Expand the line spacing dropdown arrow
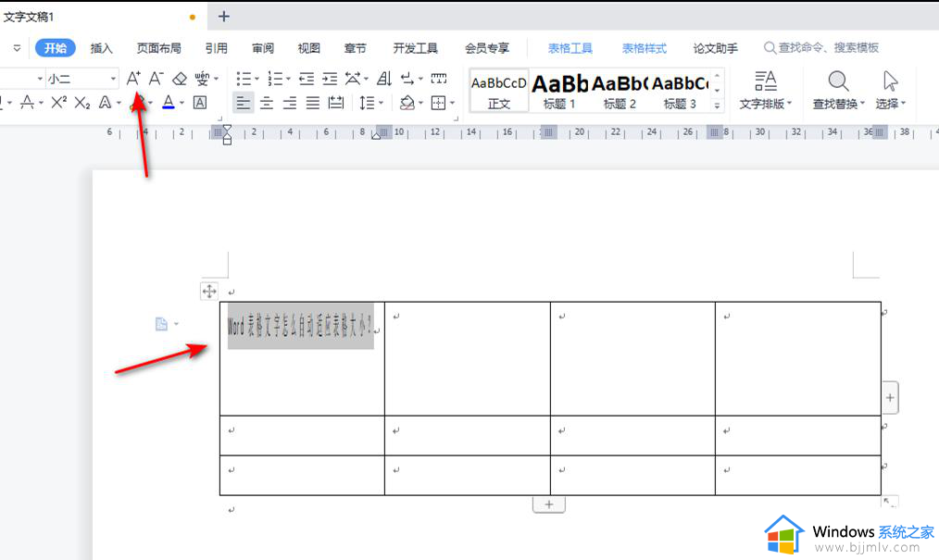Screen dimensions: 939x560 [x=381, y=103]
